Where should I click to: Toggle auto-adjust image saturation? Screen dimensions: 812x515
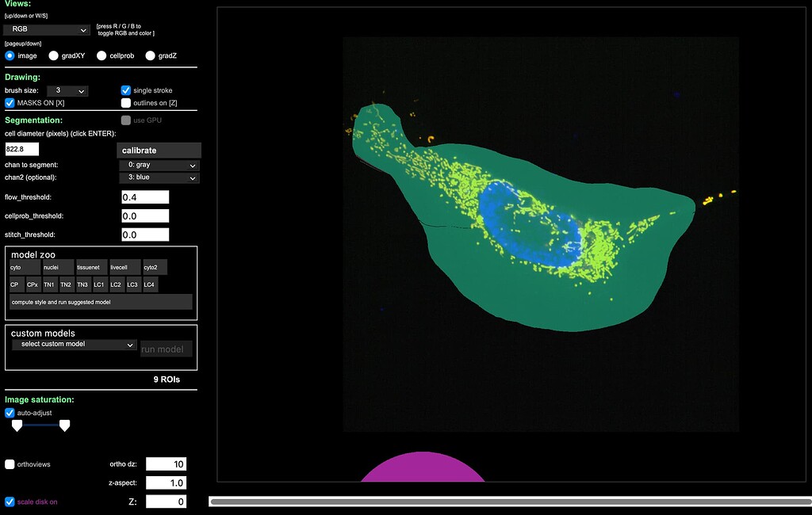coord(9,413)
